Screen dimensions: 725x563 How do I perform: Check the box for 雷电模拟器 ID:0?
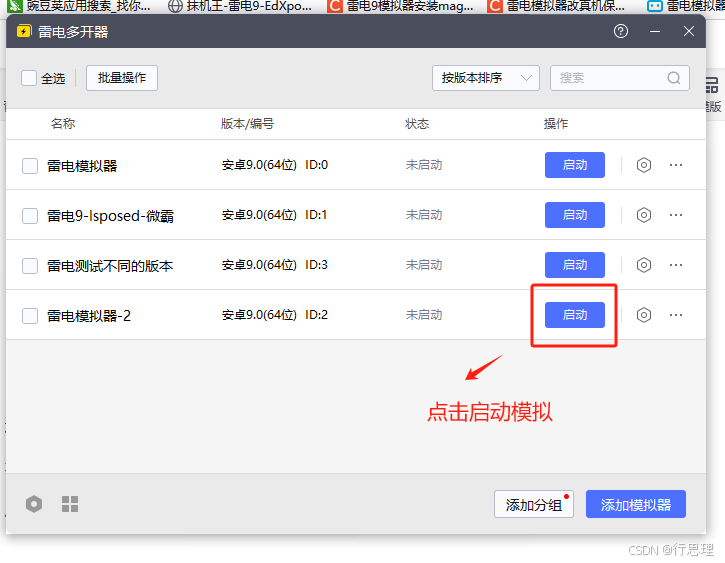pos(30,165)
